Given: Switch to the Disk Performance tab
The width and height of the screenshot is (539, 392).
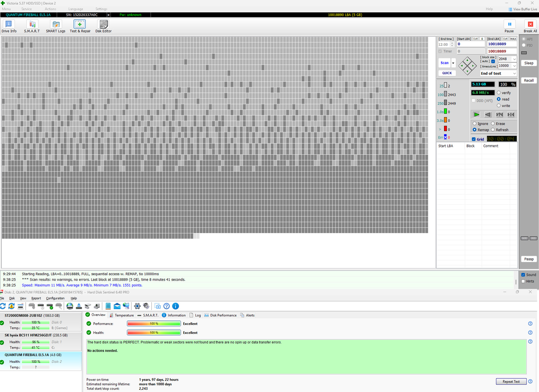Looking at the screenshot, I should pos(220,315).
